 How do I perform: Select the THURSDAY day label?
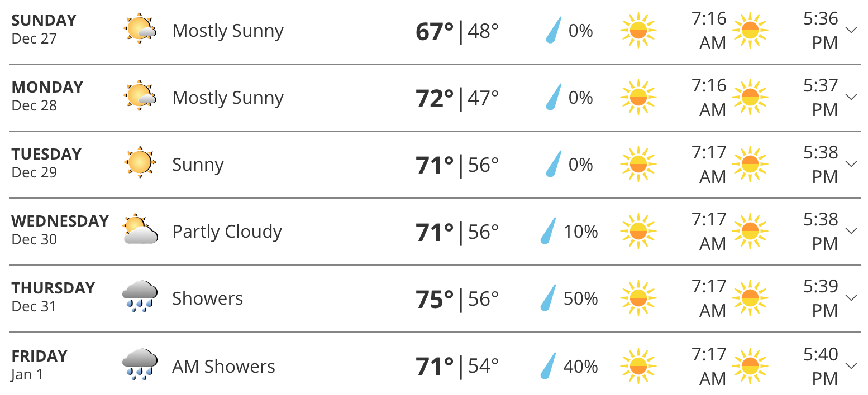tap(54, 288)
